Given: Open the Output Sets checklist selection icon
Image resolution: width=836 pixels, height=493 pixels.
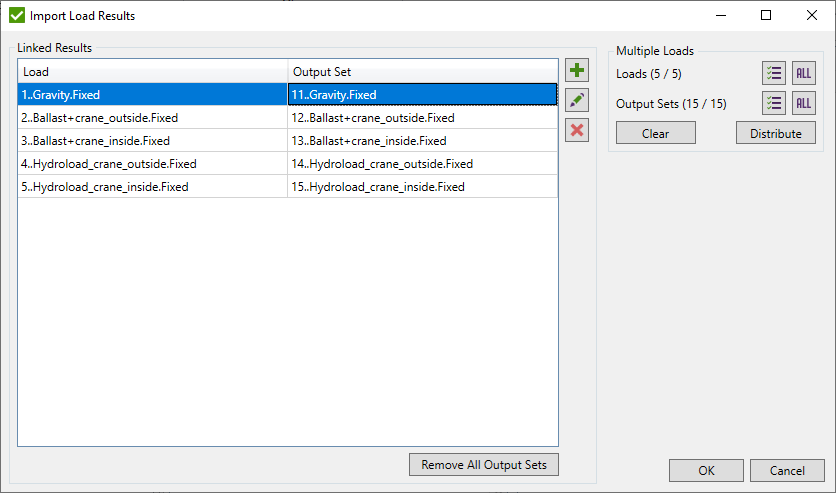Looking at the screenshot, I should (x=774, y=104).
